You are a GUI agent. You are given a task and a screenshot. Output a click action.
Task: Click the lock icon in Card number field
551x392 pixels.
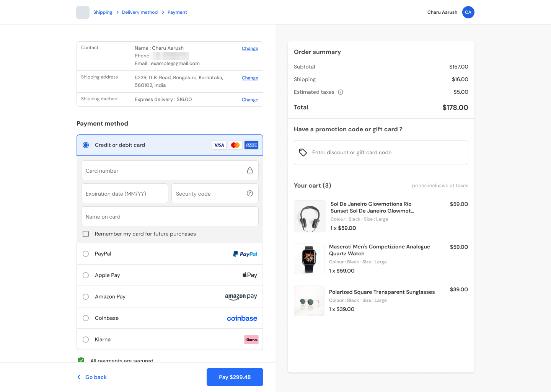point(250,170)
